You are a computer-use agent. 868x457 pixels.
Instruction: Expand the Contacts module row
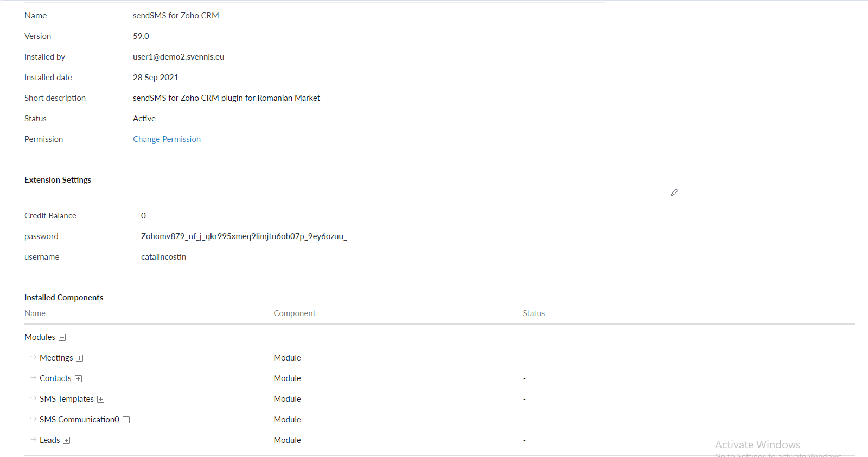(x=78, y=378)
